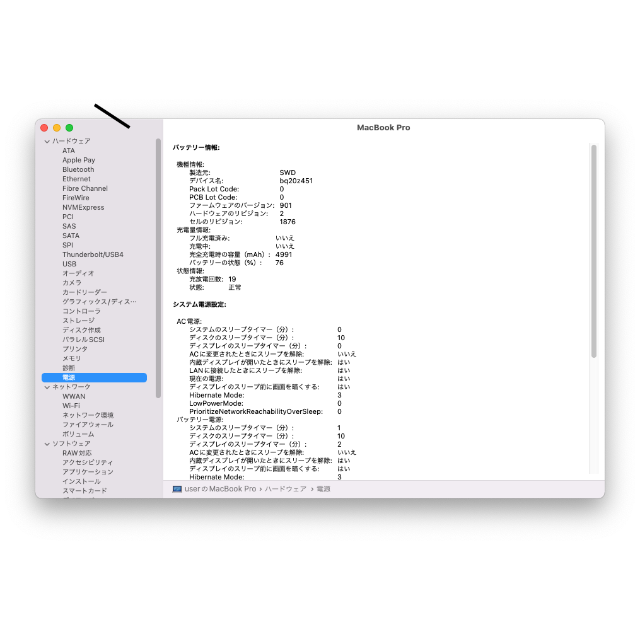Select アクセシビリティ in the sidebar
Screen dimensions: 640x640
[x=88, y=462]
